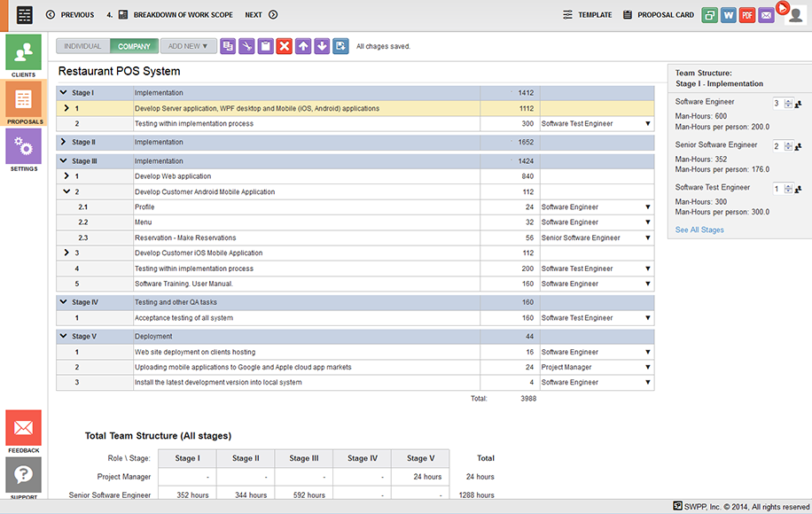Screen dimensions: 812x514
Task: Switch to Company mode
Action: click(134, 46)
